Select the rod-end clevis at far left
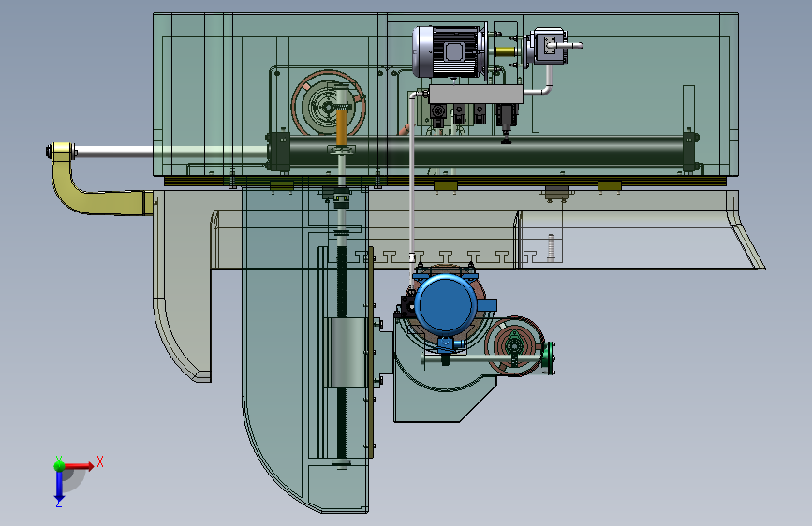The width and height of the screenshot is (812, 526). pos(61,152)
